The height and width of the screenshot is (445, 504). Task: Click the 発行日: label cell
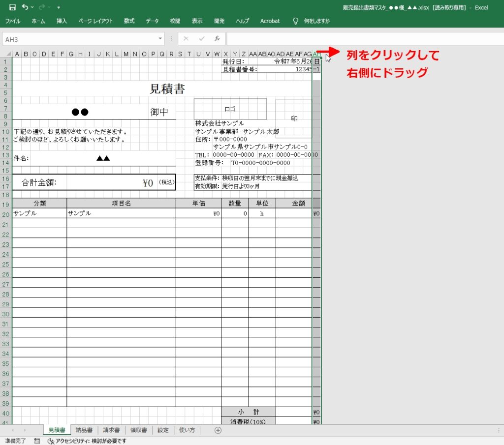(234, 61)
